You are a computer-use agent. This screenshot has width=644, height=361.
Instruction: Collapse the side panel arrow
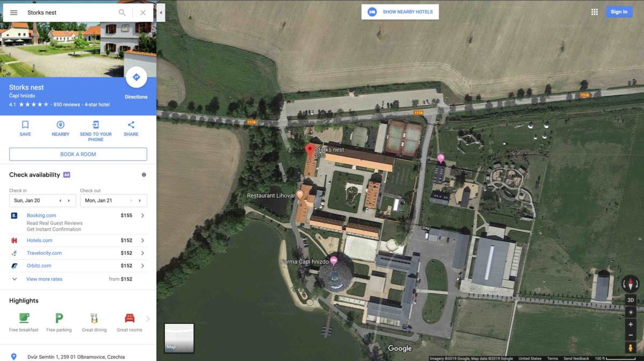[161, 12]
